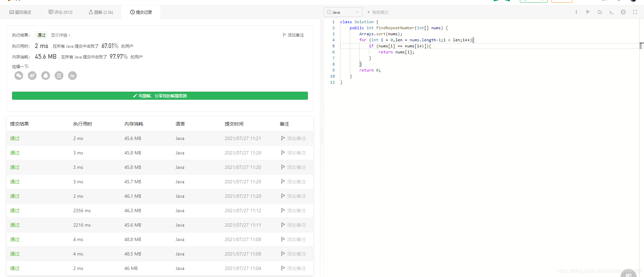
Task: Expand 显示详情 result details
Action: point(60,35)
